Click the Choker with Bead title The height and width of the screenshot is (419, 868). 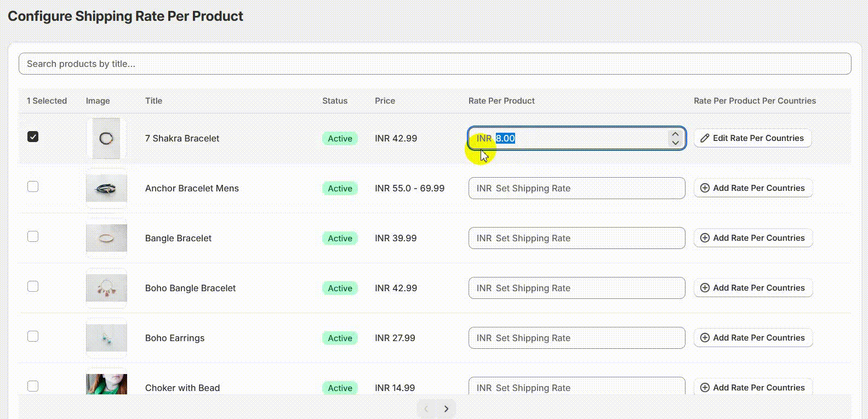[182, 388]
